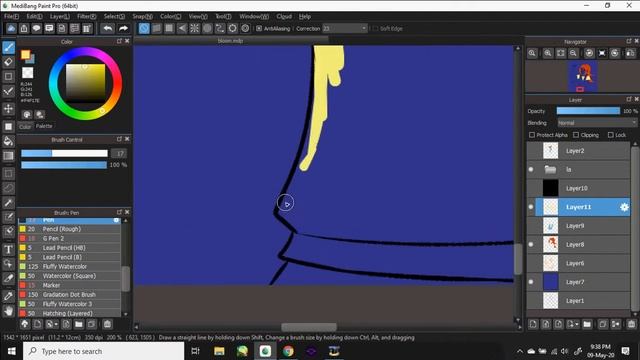Select the Gradation Dot Brush
640x360 pixels.
click(69, 295)
